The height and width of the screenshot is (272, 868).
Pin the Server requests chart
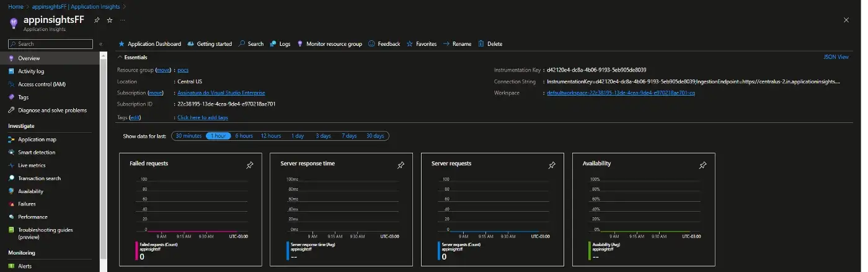click(x=552, y=165)
